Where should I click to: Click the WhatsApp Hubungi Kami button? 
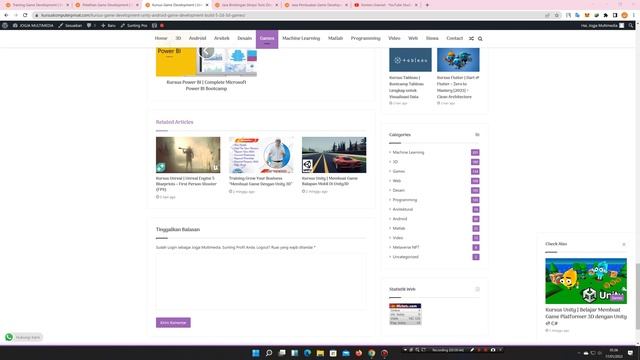click(x=23, y=337)
